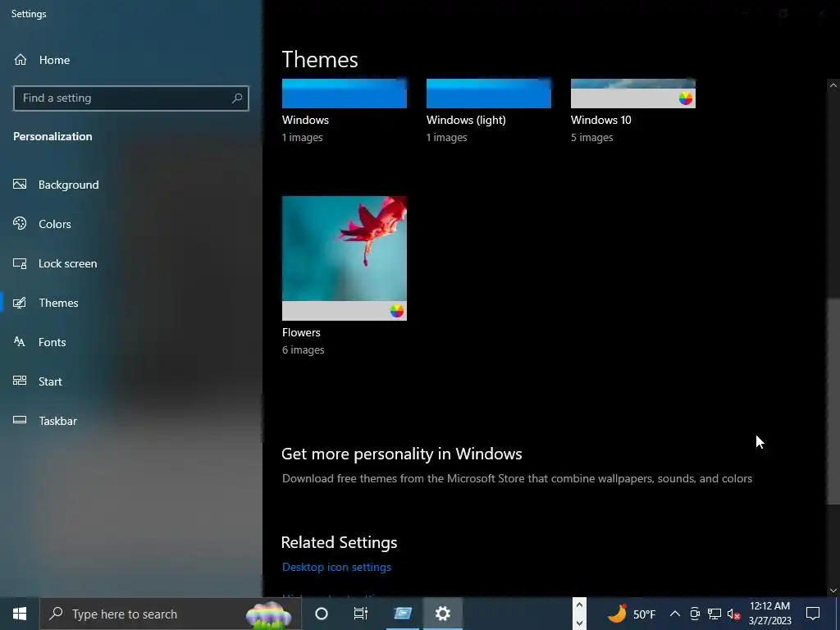
Task: Click the scrollbar up arrow
Action: [833, 85]
